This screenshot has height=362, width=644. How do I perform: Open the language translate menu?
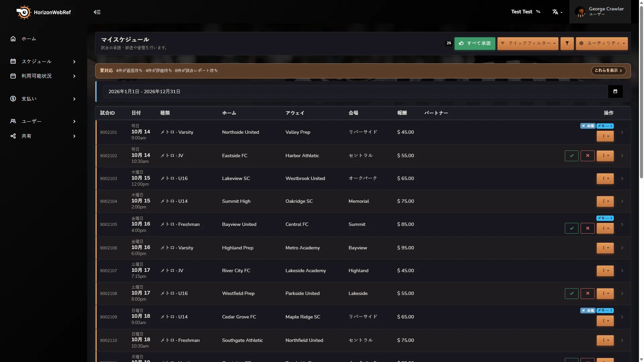coord(557,12)
